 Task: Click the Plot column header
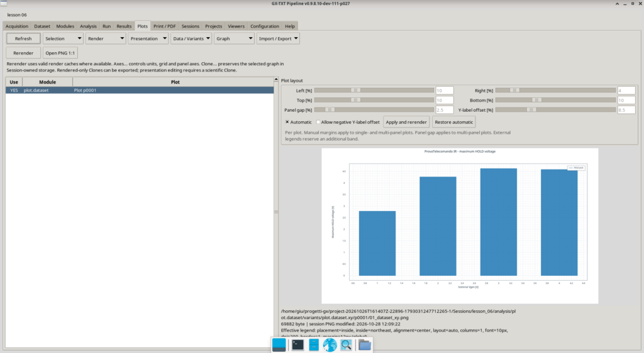(x=175, y=82)
